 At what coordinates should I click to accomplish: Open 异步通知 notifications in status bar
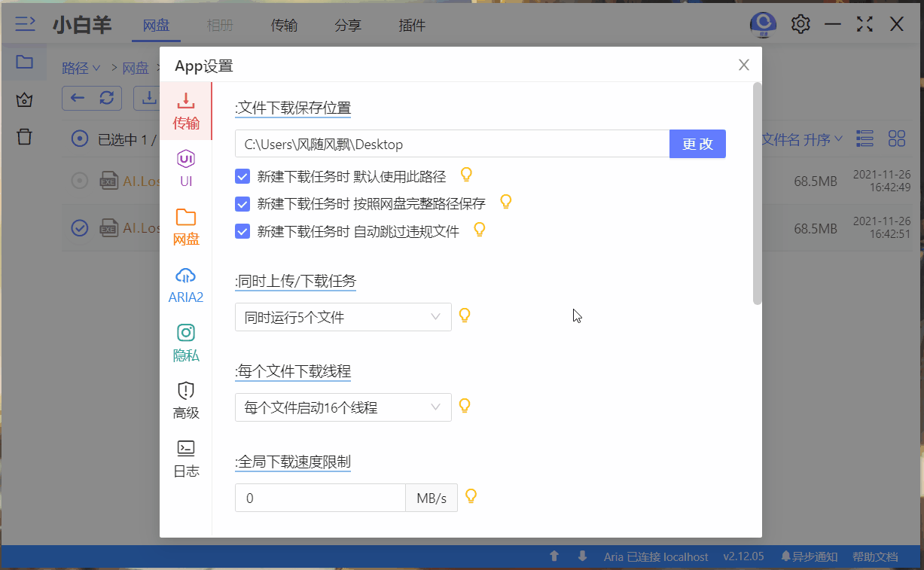pos(810,557)
